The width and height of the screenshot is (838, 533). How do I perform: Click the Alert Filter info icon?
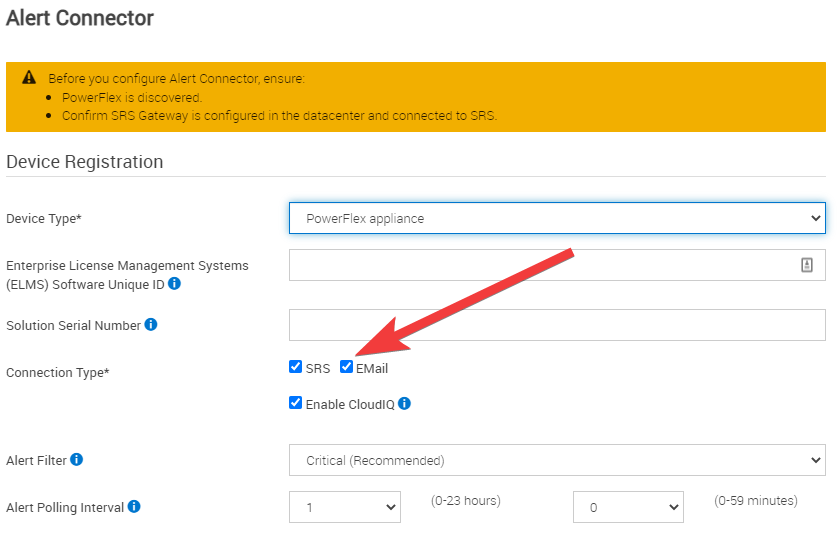coord(76,459)
